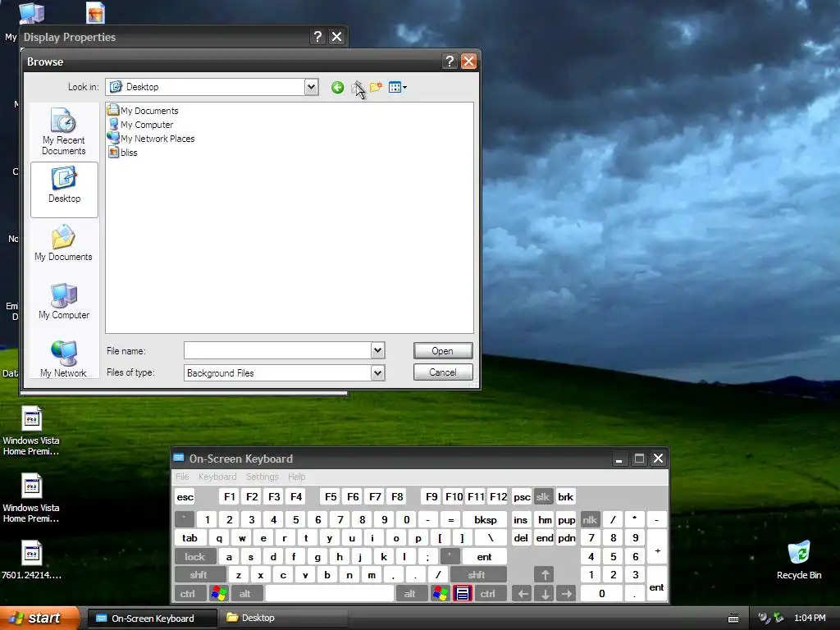This screenshot has width=840, height=630.
Task: Click the up arrow key on keyboard
Action: point(545,575)
